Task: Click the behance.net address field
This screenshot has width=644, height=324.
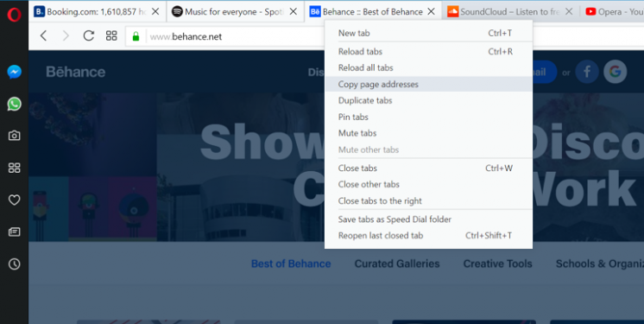Action: 230,36
